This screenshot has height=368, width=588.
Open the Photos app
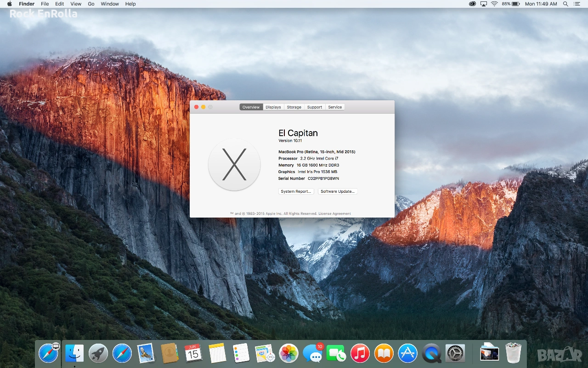click(x=289, y=353)
